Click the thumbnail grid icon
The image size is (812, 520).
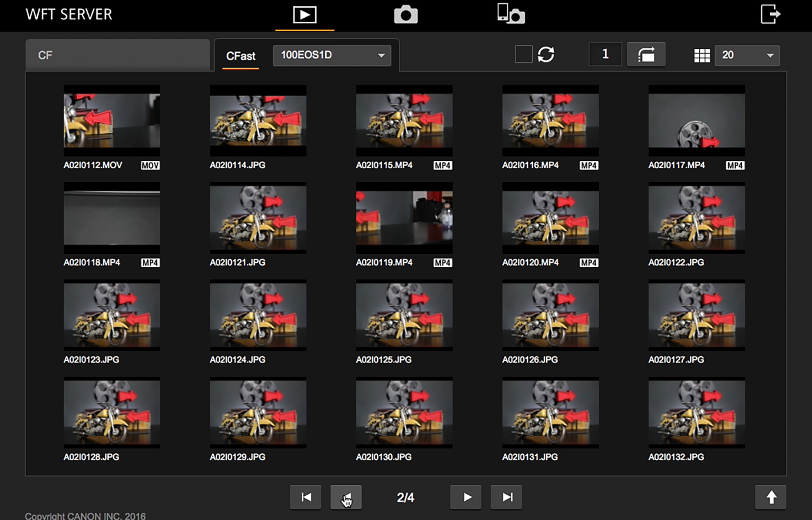702,55
